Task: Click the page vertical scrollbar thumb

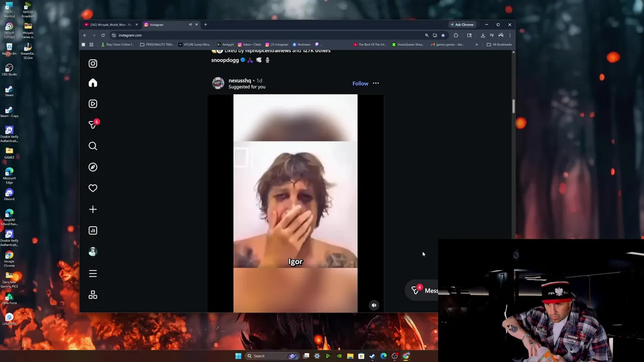Action: click(513, 106)
